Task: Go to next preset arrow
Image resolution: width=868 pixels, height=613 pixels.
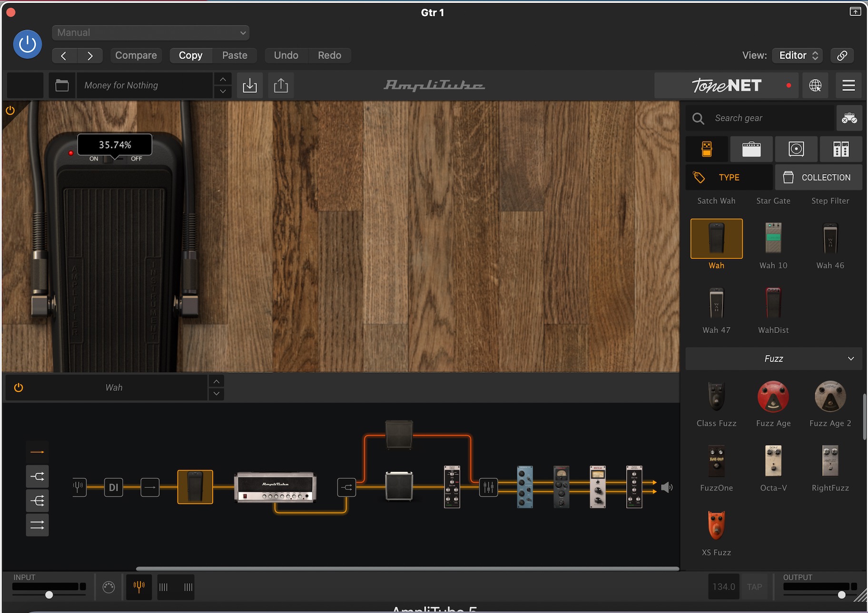Action: 90,56
